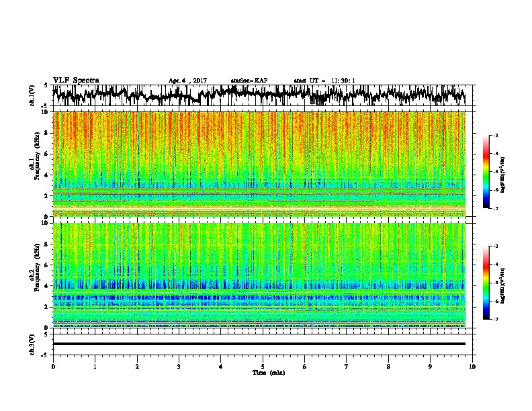Viewport: 532px width, 411px height.
Task: Click the ch.2 frequency axis '2' tick label
Action: coord(46,307)
